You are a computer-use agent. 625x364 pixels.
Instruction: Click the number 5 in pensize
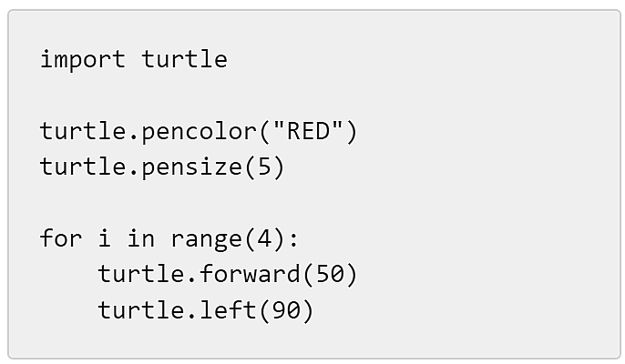(264, 167)
